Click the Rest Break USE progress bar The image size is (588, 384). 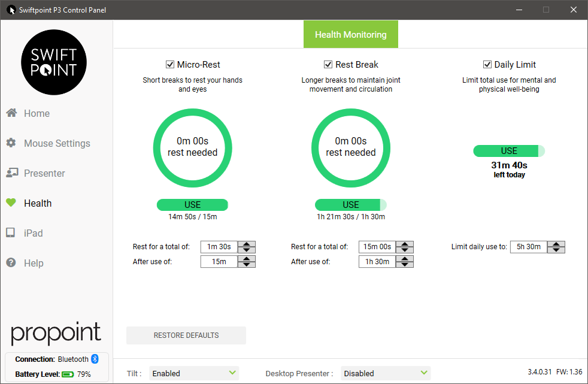pyautogui.click(x=351, y=205)
